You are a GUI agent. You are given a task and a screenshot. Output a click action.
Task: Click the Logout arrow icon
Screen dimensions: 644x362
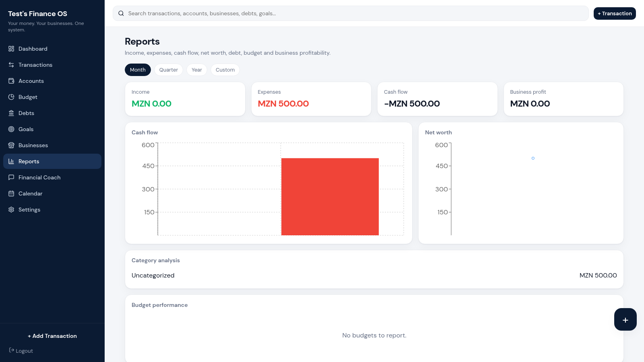tap(12, 350)
